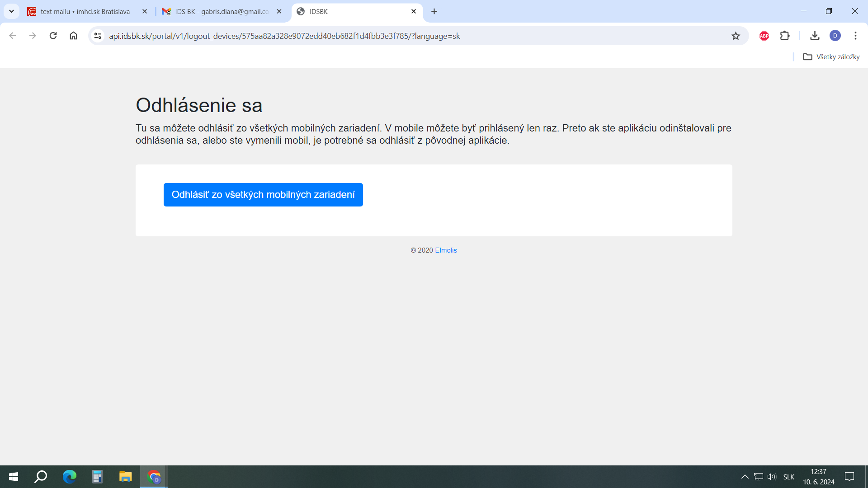The height and width of the screenshot is (488, 868).
Task: Bookmark this page with star icon
Action: pos(736,36)
